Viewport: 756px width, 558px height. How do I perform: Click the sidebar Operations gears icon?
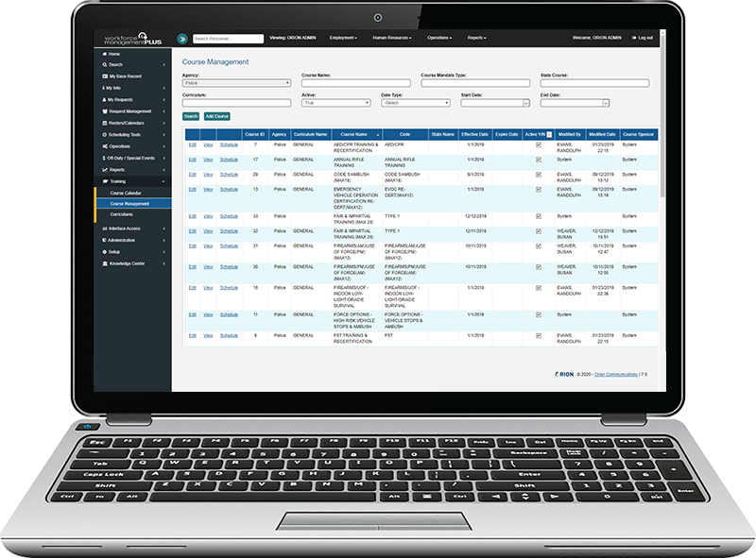[x=105, y=146]
